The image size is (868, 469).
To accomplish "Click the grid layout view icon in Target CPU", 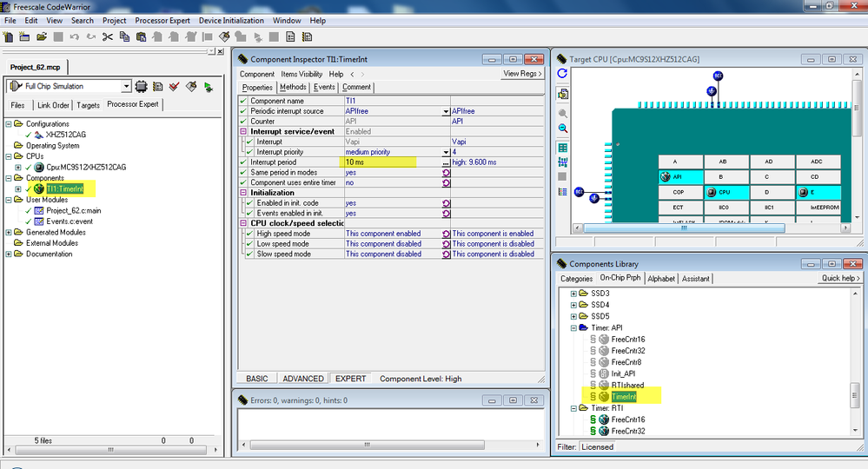I will [x=562, y=148].
